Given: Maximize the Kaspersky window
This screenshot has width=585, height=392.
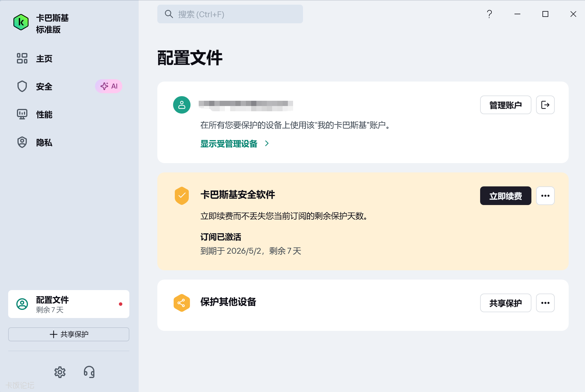Looking at the screenshot, I should point(545,14).
